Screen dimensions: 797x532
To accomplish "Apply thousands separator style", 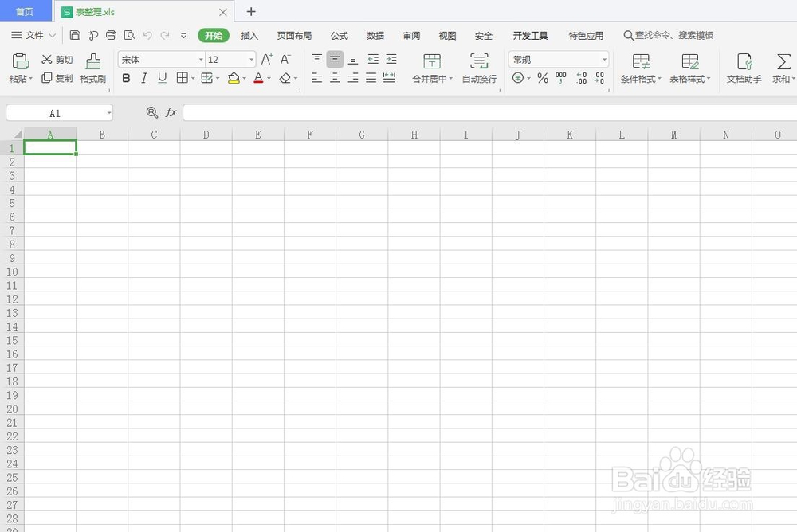I will [x=560, y=78].
